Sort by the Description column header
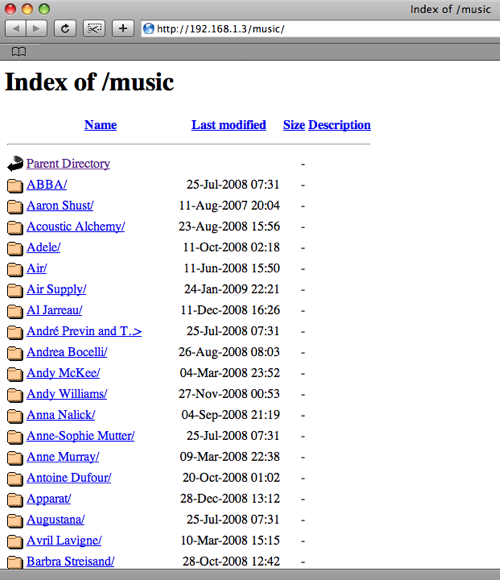This screenshot has width=500, height=580. pyautogui.click(x=339, y=125)
